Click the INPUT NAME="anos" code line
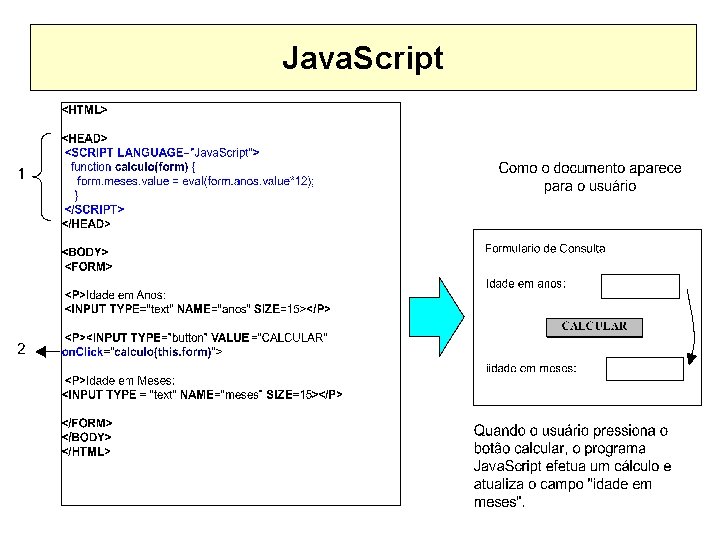 pos(197,309)
